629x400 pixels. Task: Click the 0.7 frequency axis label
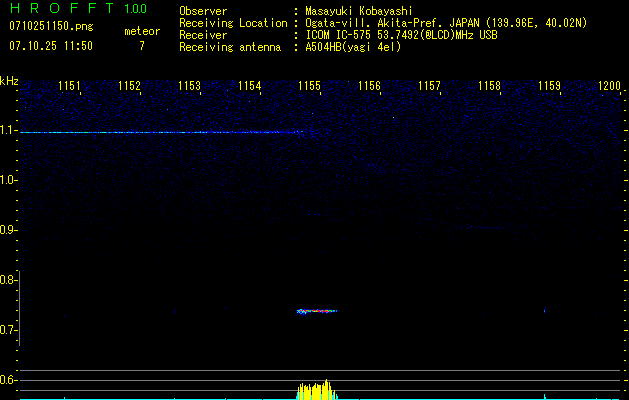8,330
